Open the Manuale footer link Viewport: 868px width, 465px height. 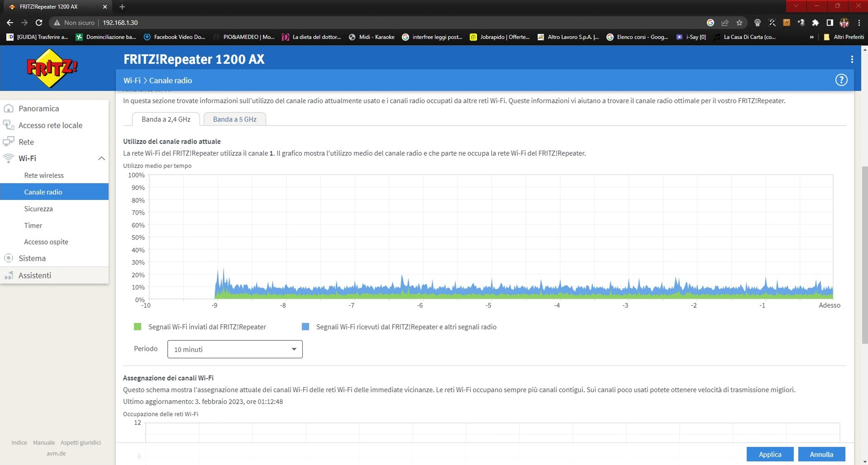click(44, 442)
